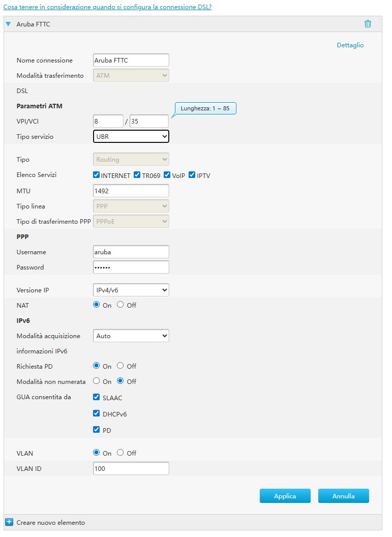
Task: Uncheck the SLAAC checkbox
Action: [97, 397]
